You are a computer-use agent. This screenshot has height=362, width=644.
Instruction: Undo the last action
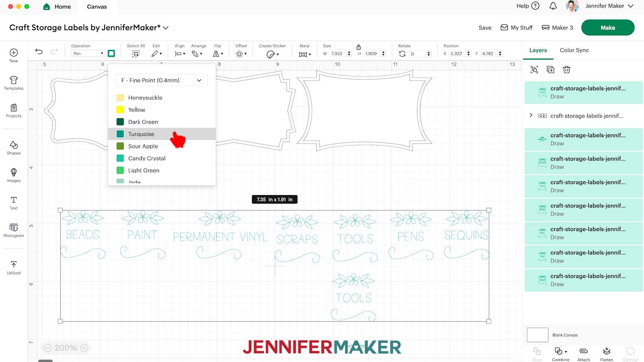[39, 51]
